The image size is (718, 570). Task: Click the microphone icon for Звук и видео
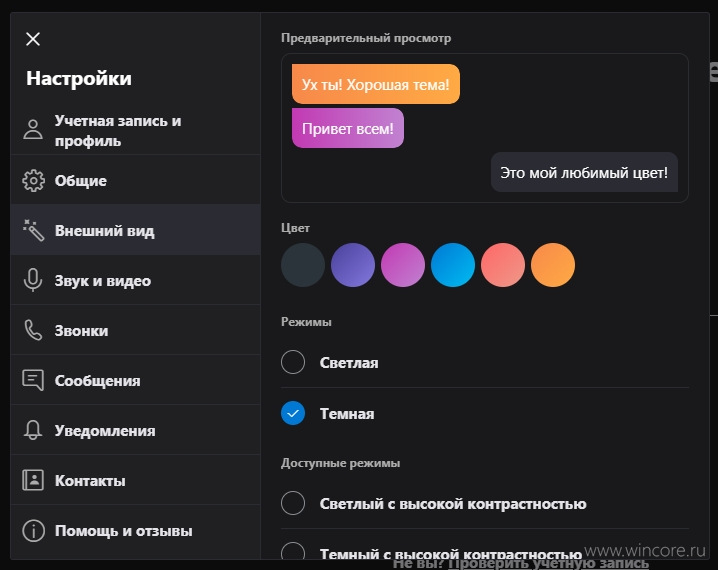point(33,280)
